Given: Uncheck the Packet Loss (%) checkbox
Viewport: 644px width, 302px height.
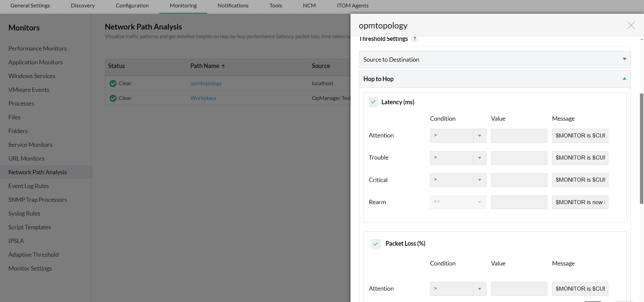Looking at the screenshot, I should (x=376, y=244).
